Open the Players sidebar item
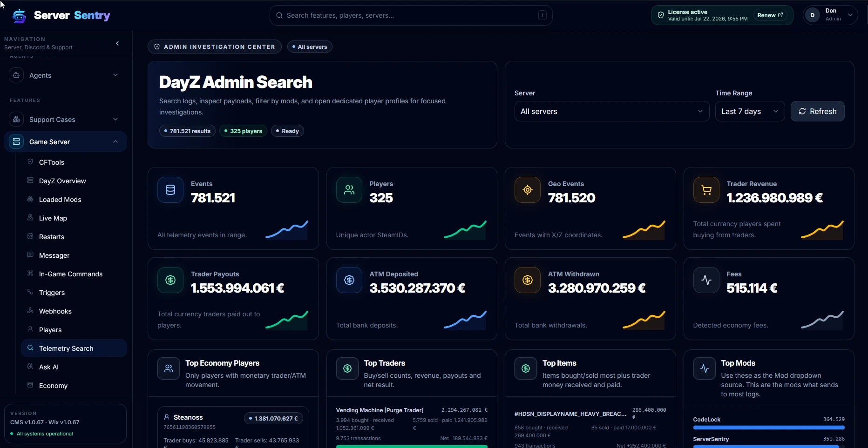 pos(50,330)
